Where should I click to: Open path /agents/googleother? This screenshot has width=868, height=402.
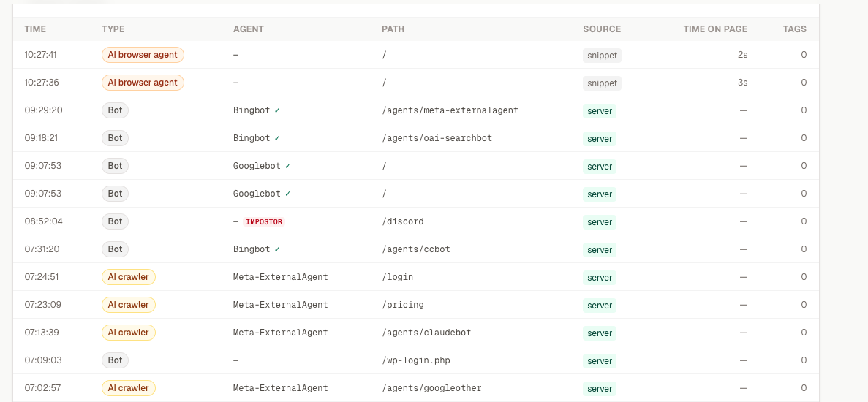(x=431, y=387)
